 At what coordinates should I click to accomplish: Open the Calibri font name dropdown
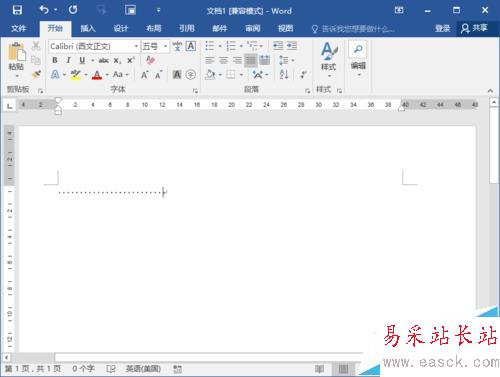click(x=136, y=46)
